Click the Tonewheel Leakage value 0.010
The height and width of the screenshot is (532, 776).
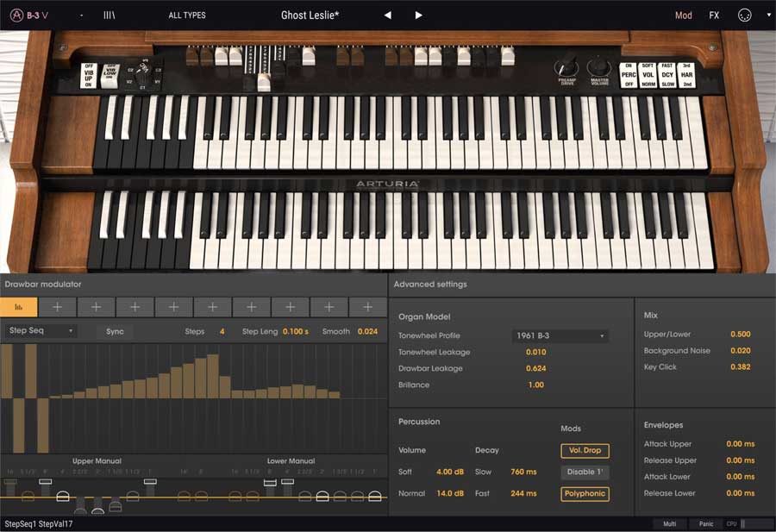pyautogui.click(x=536, y=353)
